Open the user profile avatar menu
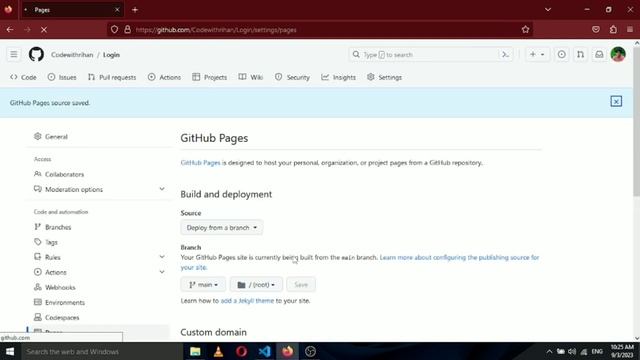This screenshot has height=360, width=640. tap(618, 54)
